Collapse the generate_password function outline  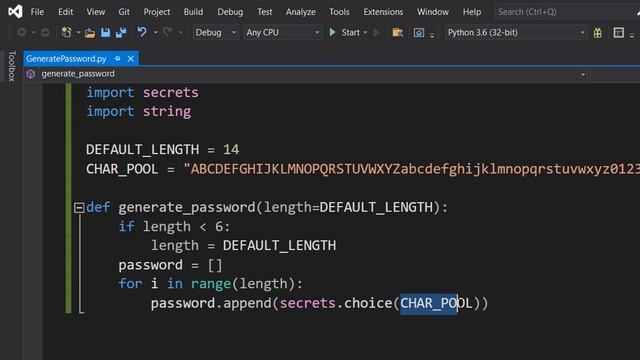coord(79,208)
